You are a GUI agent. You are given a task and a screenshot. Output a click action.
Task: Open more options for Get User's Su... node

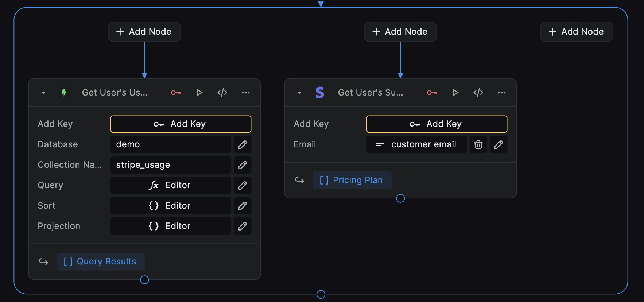(x=502, y=93)
